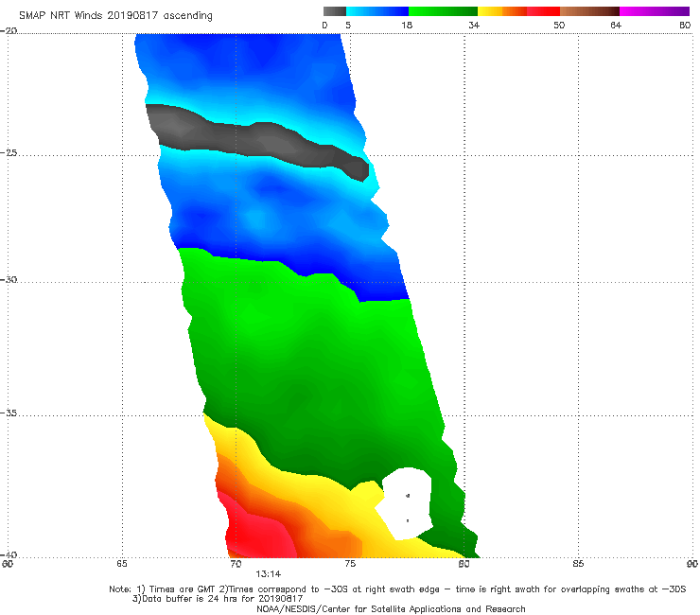
Task: Click the longitude axis label "90"
Action: (x=692, y=564)
